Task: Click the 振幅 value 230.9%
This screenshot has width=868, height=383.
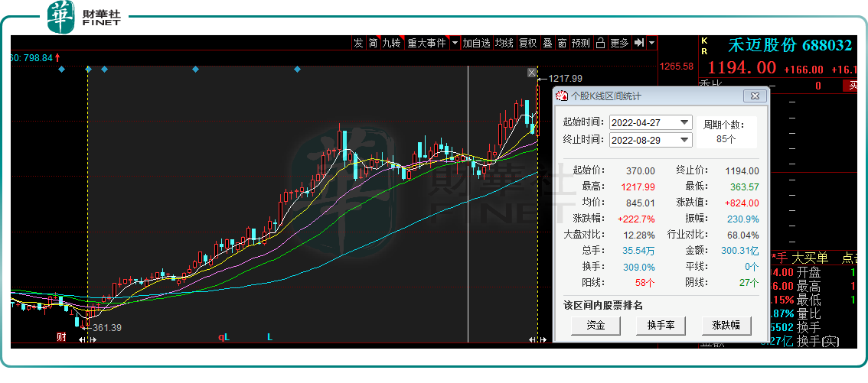Action: point(745,219)
